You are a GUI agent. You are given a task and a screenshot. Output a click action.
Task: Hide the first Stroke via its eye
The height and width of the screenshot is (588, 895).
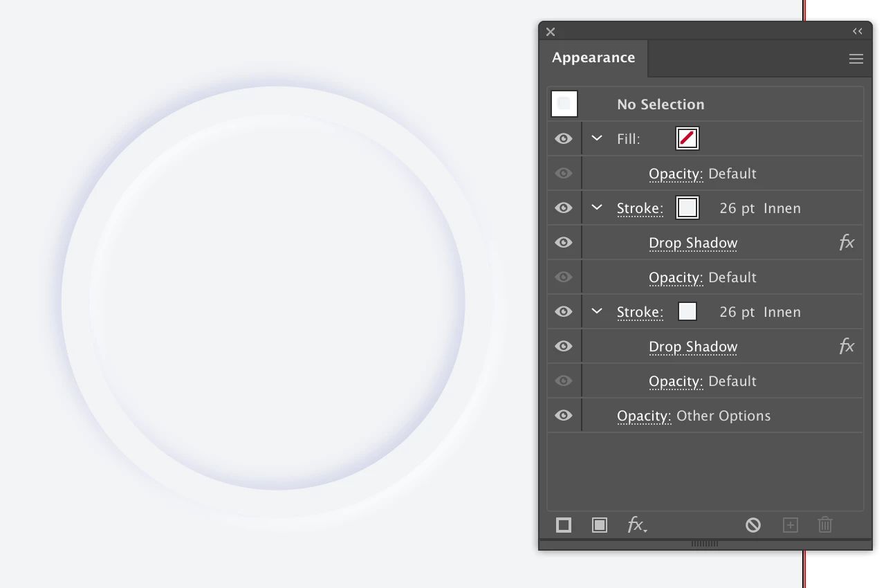564,208
